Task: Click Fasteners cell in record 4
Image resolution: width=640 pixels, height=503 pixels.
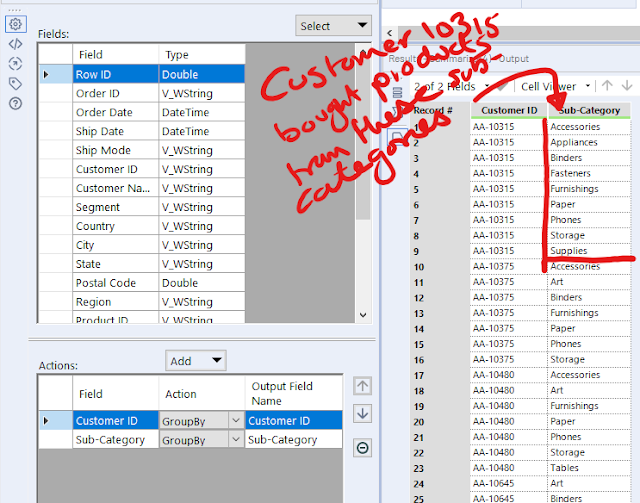Action: 589,173
